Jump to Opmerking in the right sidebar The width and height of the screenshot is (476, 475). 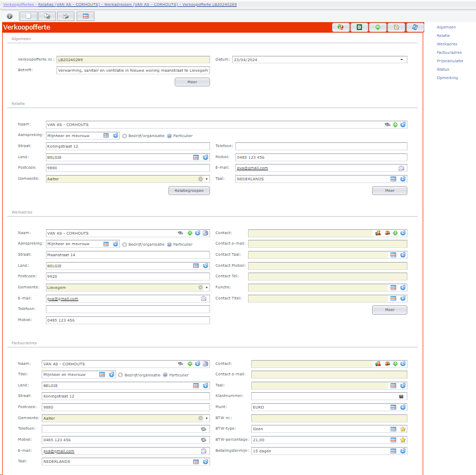447,78
